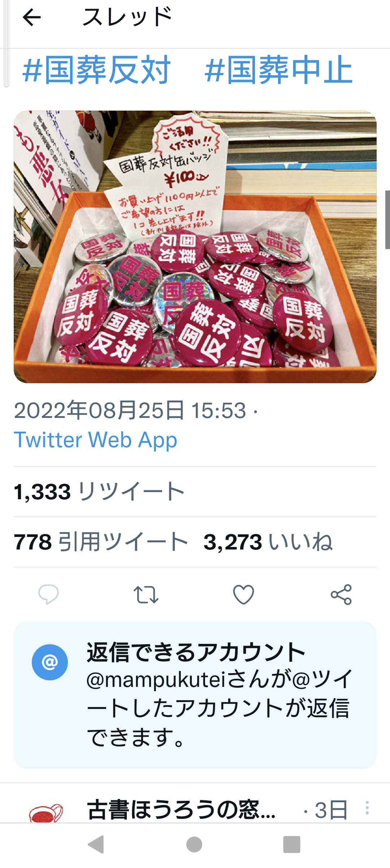Tap the teacup profile avatar

click(x=46, y=813)
